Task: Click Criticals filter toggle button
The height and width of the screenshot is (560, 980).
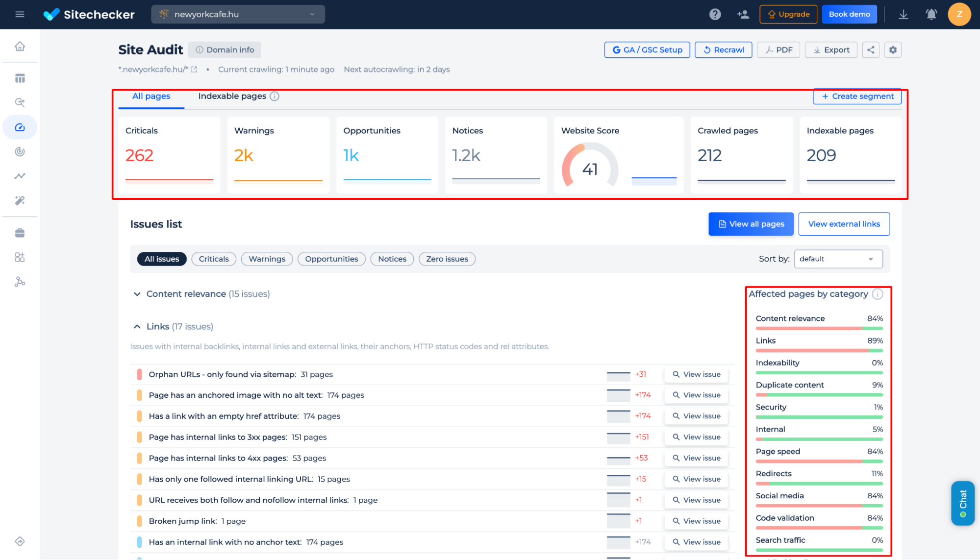Action: [213, 259]
